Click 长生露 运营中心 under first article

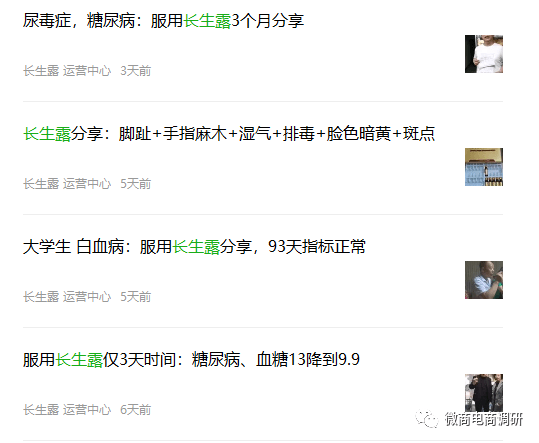[67, 71]
